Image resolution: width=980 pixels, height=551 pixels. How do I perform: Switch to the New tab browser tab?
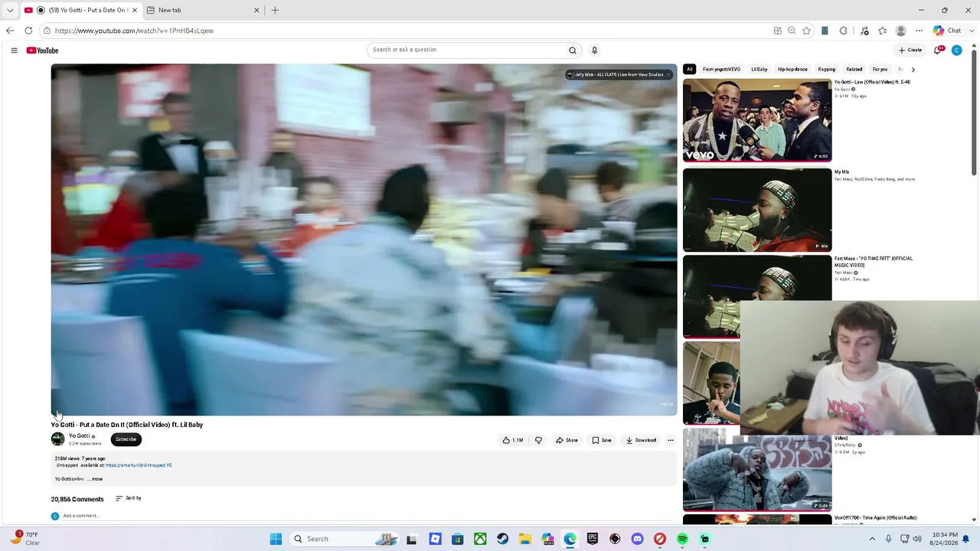pos(203,10)
